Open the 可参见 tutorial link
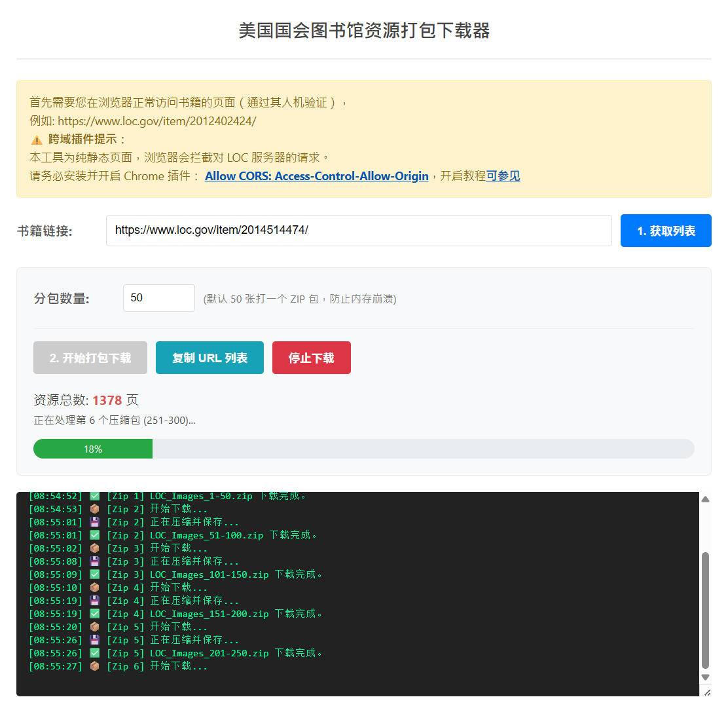This screenshot has width=728, height=714. (503, 176)
